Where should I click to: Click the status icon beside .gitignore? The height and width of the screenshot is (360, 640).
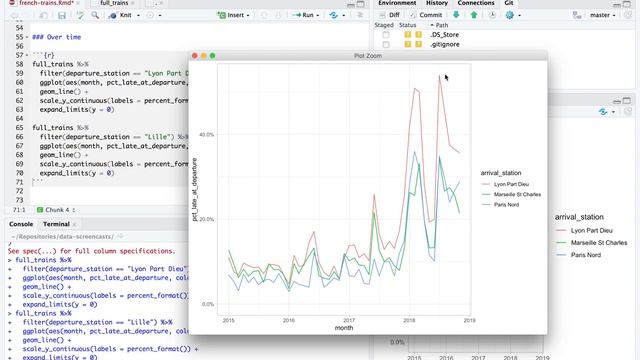pos(413,44)
